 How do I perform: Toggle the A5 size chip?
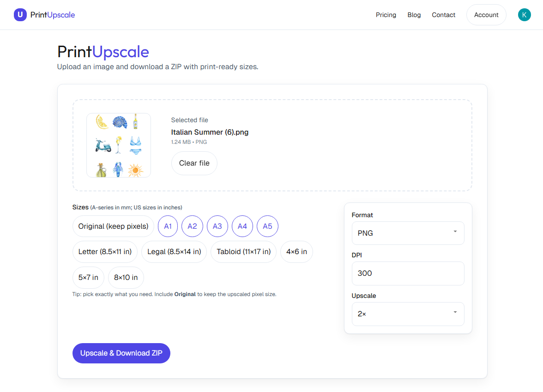pos(267,226)
